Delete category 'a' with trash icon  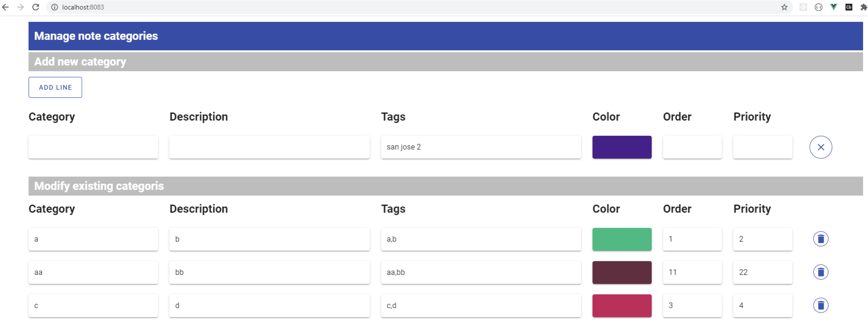(x=820, y=239)
